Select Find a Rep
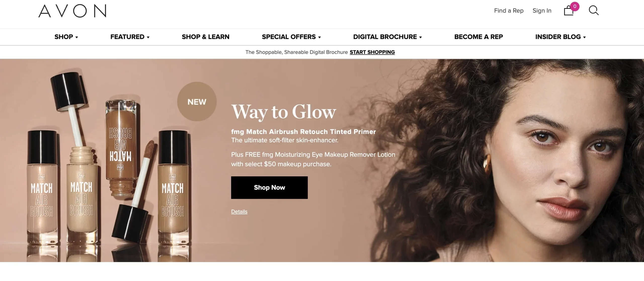This screenshot has width=644, height=281. [509, 11]
